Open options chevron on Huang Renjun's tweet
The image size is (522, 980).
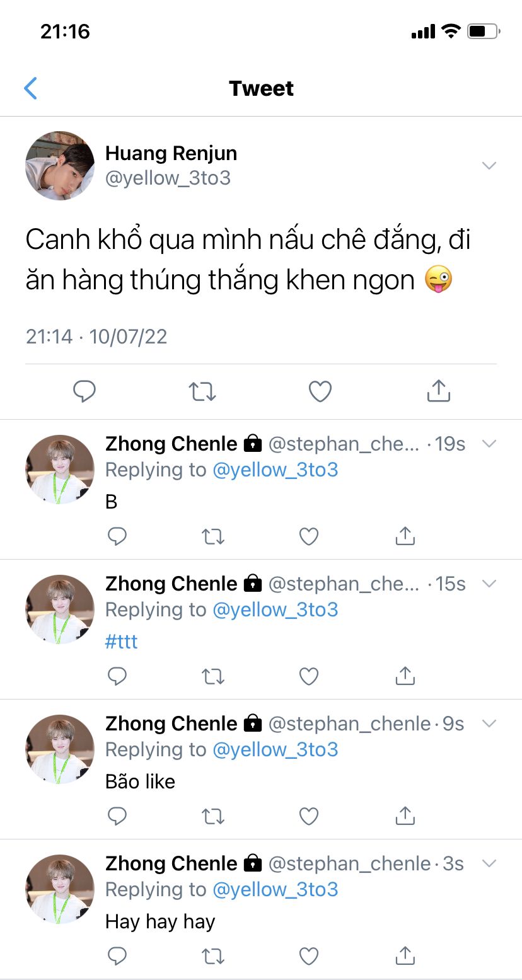coord(489,166)
